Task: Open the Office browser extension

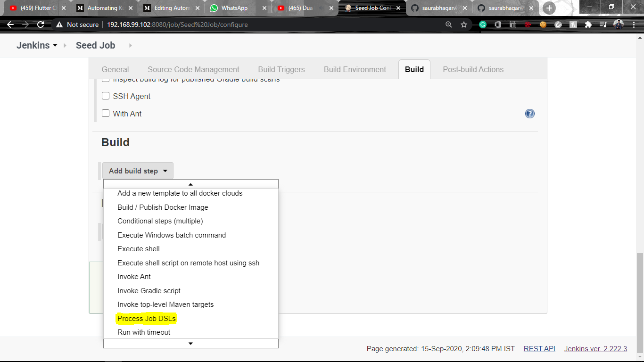Action: (498, 25)
